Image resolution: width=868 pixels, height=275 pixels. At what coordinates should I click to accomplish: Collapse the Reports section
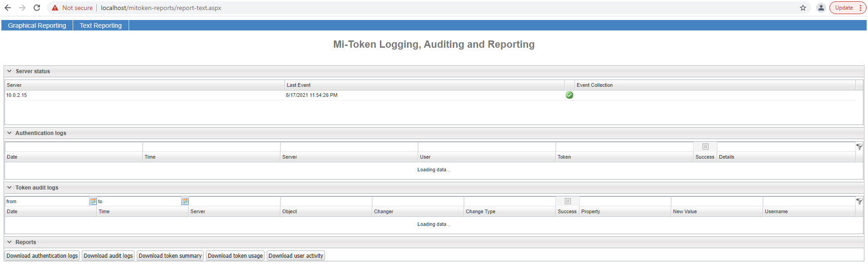click(x=9, y=242)
